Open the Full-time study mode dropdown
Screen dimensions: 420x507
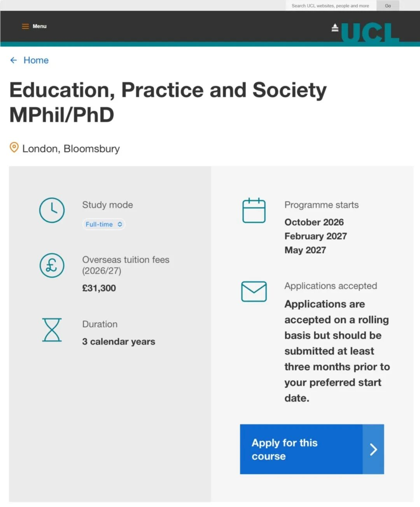(104, 224)
